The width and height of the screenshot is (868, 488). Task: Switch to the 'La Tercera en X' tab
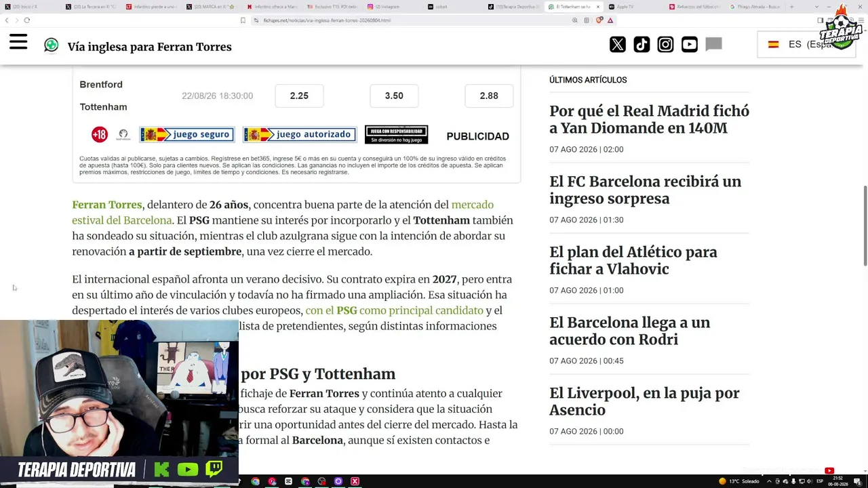(x=92, y=7)
